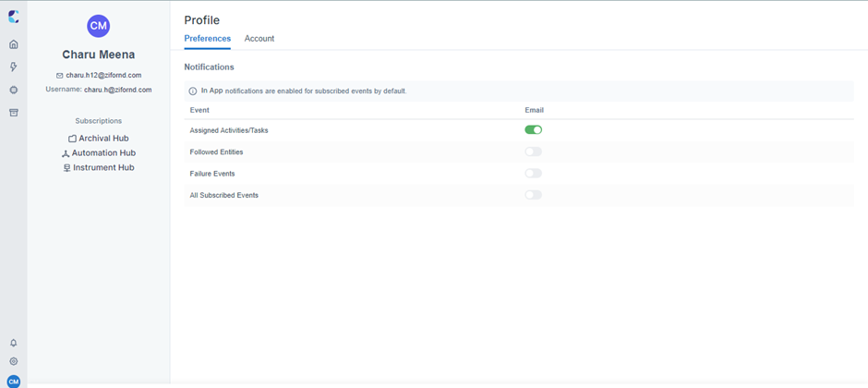868x388 pixels.
Task: Click the Automation Hub network icon
Action: (66, 153)
